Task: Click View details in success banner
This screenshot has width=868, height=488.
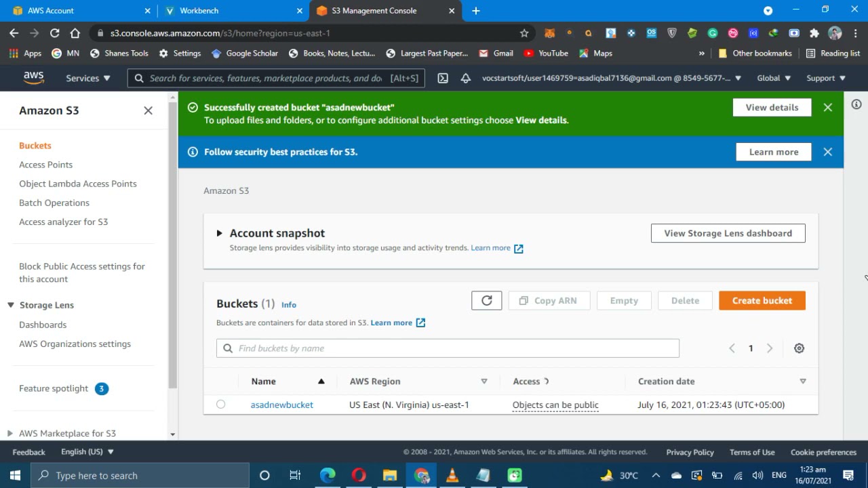Action: coord(772,107)
